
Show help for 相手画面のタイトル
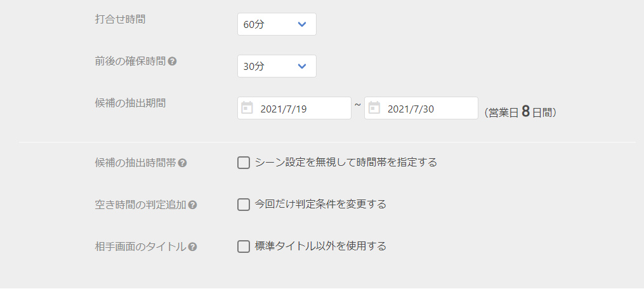pos(192,247)
